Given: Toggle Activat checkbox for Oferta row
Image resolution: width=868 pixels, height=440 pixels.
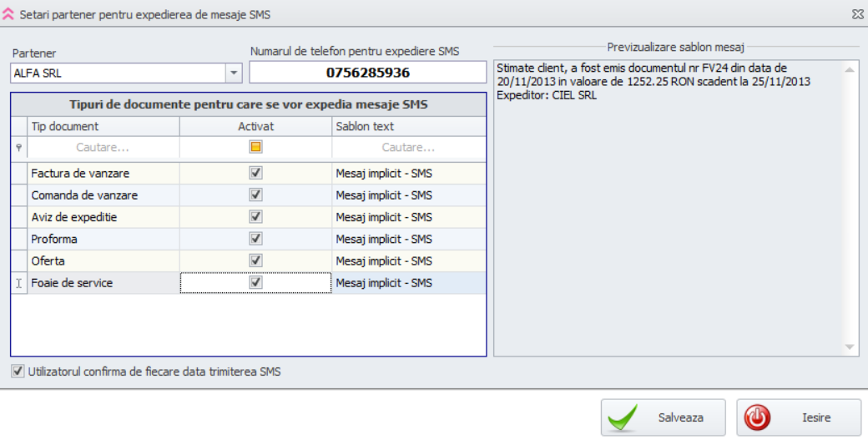Looking at the screenshot, I should [x=255, y=260].
